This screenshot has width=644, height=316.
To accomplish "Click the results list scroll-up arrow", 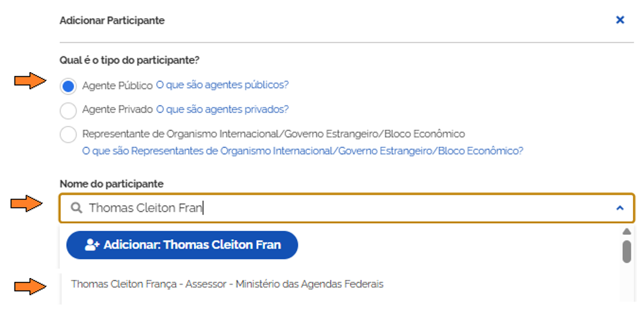I will [x=626, y=231].
